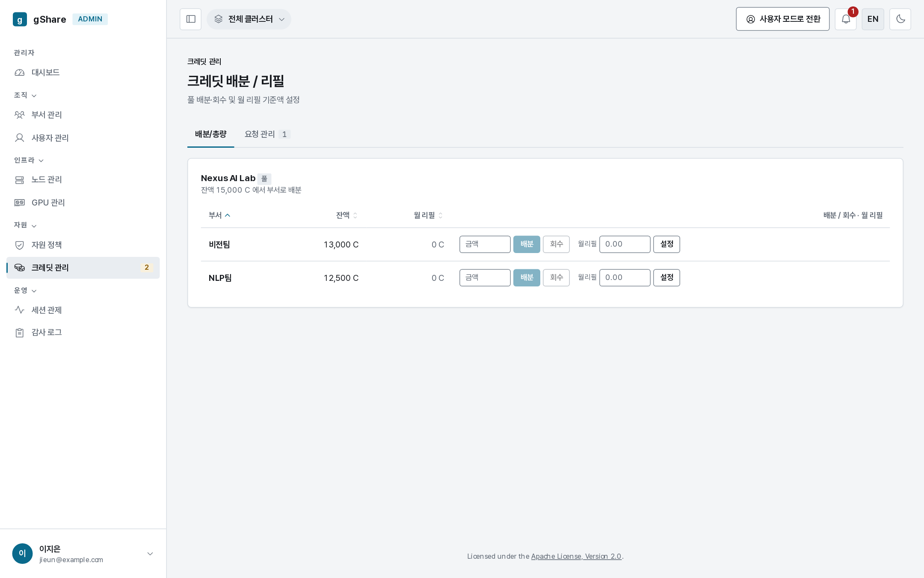Sort table by 부서 column

click(219, 215)
